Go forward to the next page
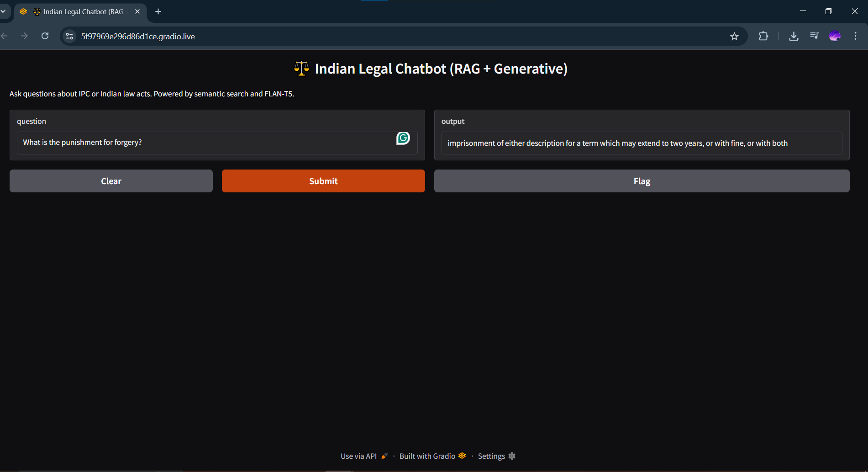Screen dimensions: 868x472 pos(24,36)
